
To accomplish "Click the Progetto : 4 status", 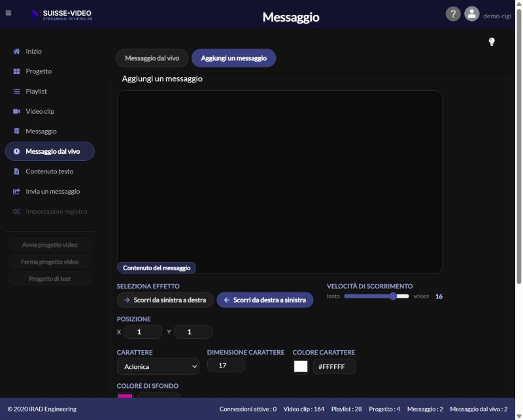I will pyautogui.click(x=384, y=409).
